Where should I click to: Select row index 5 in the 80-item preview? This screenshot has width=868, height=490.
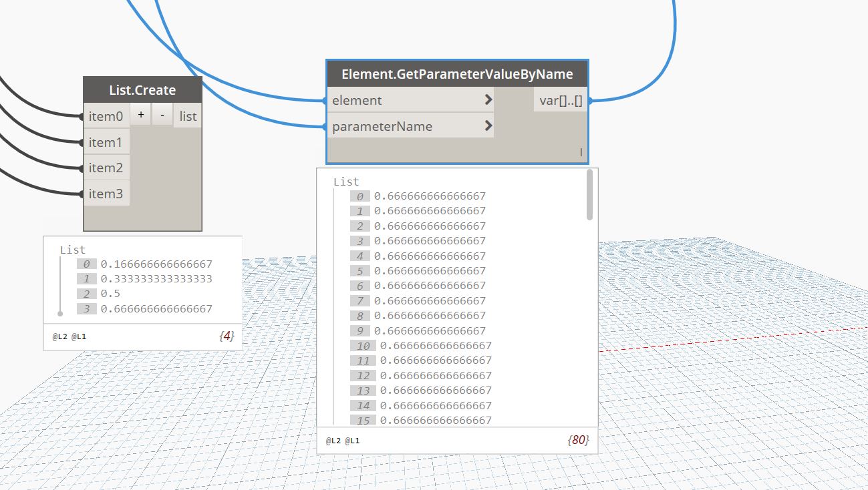359,271
